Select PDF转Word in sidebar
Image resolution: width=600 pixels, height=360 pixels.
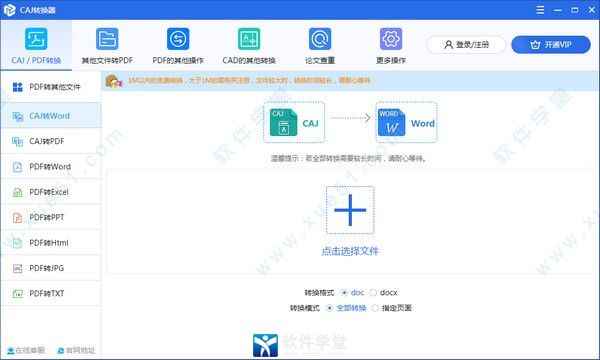pyautogui.click(x=51, y=166)
